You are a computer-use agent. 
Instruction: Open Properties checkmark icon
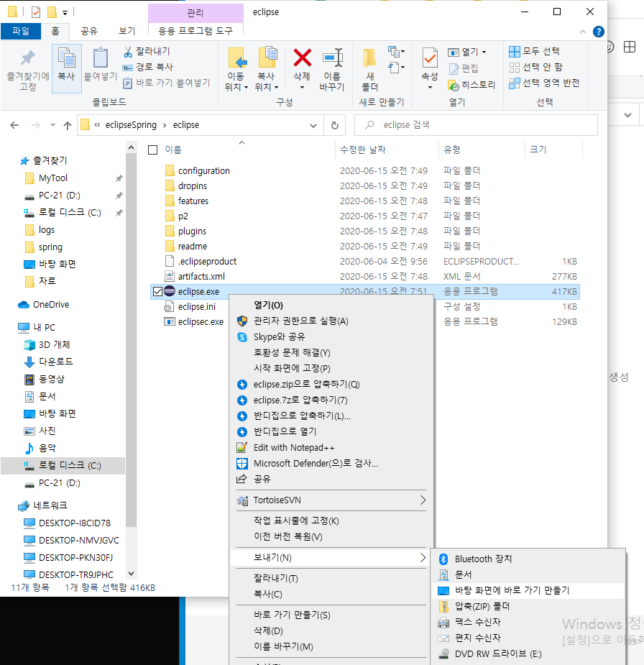click(430, 58)
